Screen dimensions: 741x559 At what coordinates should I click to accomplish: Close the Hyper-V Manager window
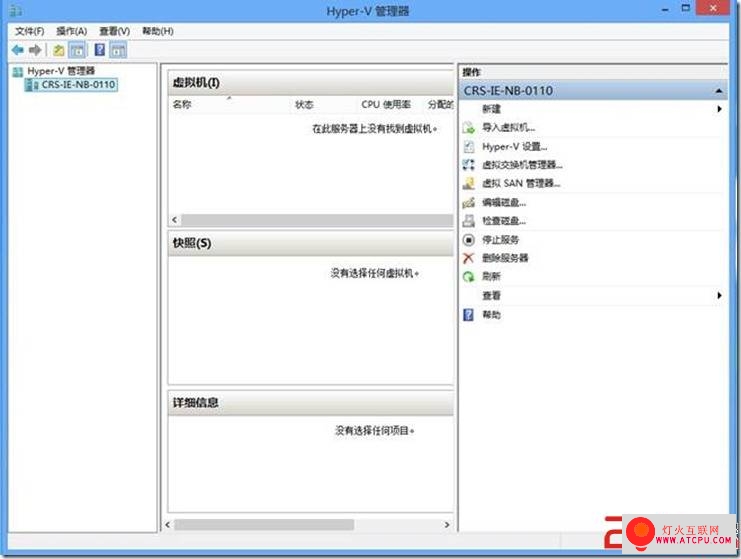pos(713,8)
